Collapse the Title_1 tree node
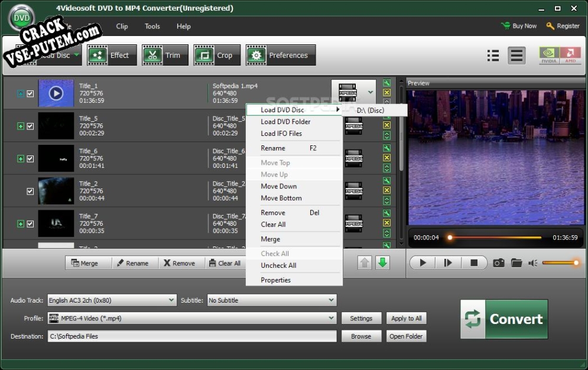 (x=21, y=94)
